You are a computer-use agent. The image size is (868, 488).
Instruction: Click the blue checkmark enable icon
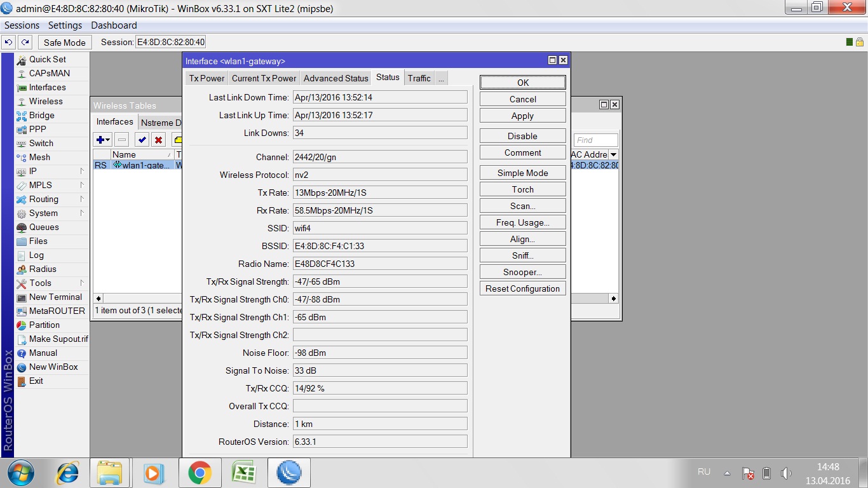pos(142,140)
